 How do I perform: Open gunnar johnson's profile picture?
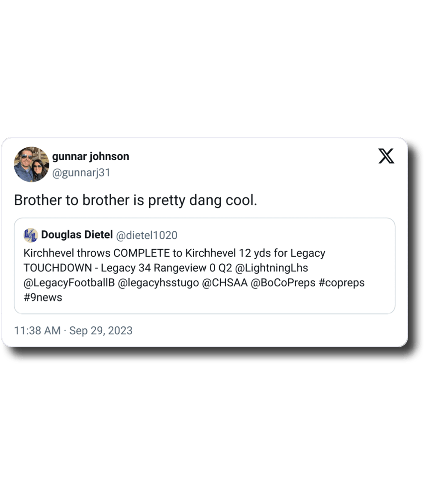[31, 164]
